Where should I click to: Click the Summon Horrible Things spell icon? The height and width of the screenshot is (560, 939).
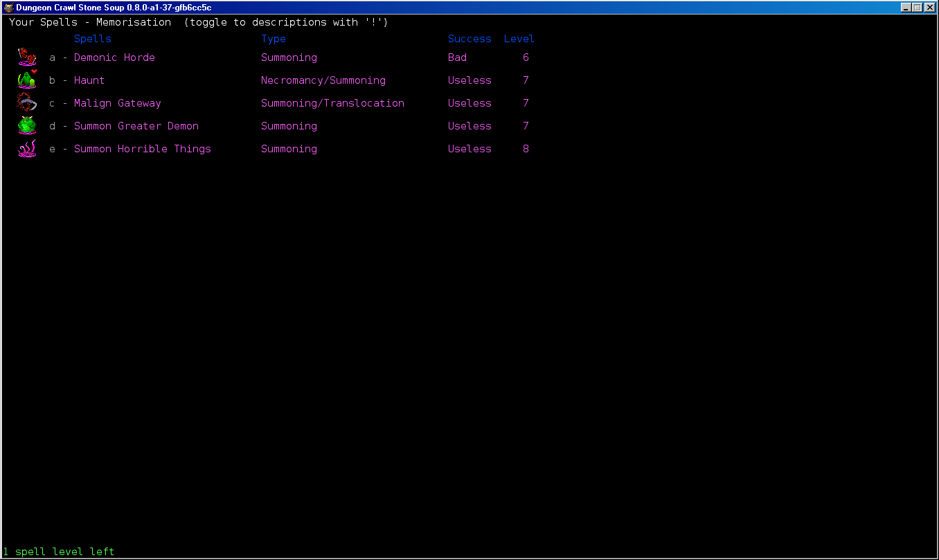point(27,149)
